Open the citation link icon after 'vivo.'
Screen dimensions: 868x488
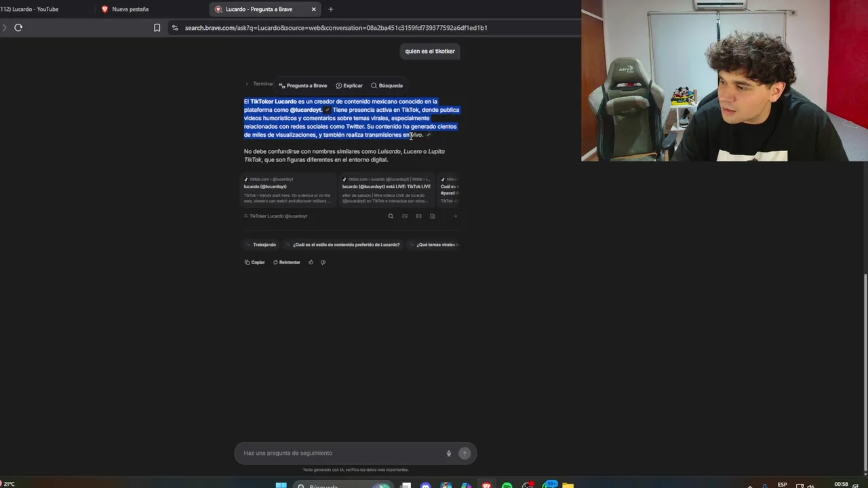pos(428,135)
